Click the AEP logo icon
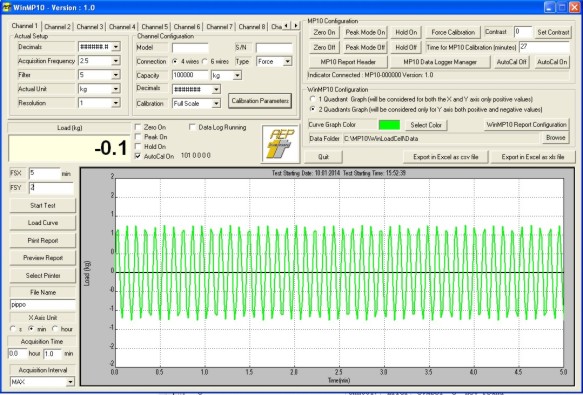Image resolution: width=583 pixels, height=395 pixels. [x=281, y=144]
